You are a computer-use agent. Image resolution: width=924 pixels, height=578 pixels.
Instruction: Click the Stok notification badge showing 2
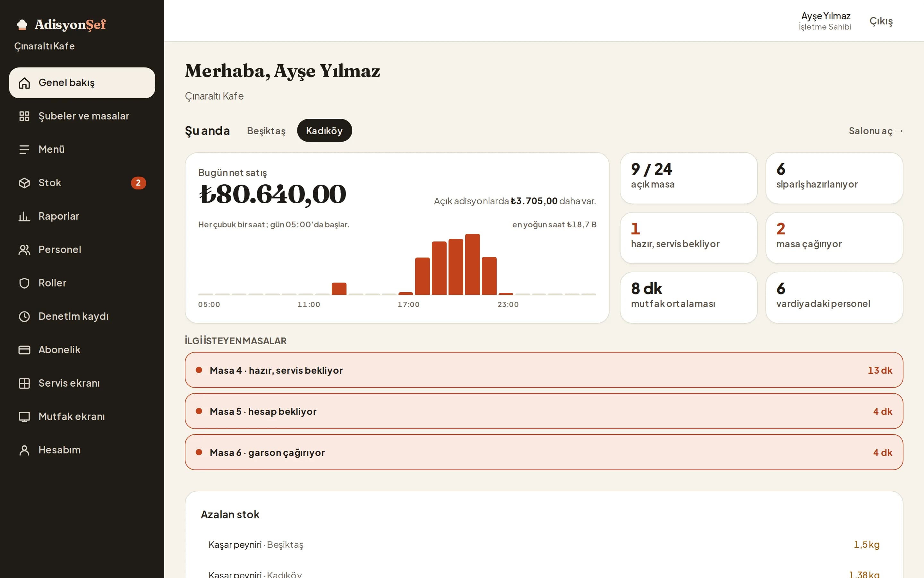click(138, 183)
